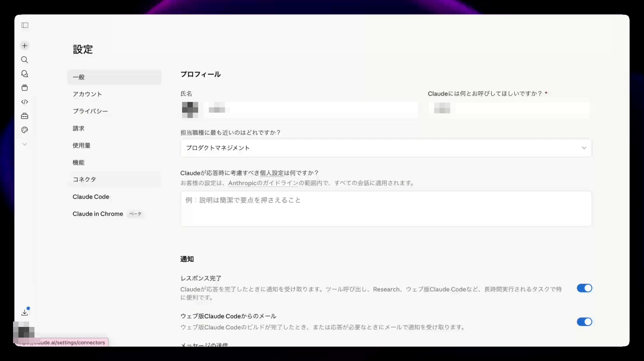Click the 設定 page heading
Viewport: 644px width, 361px height.
pyautogui.click(x=83, y=49)
